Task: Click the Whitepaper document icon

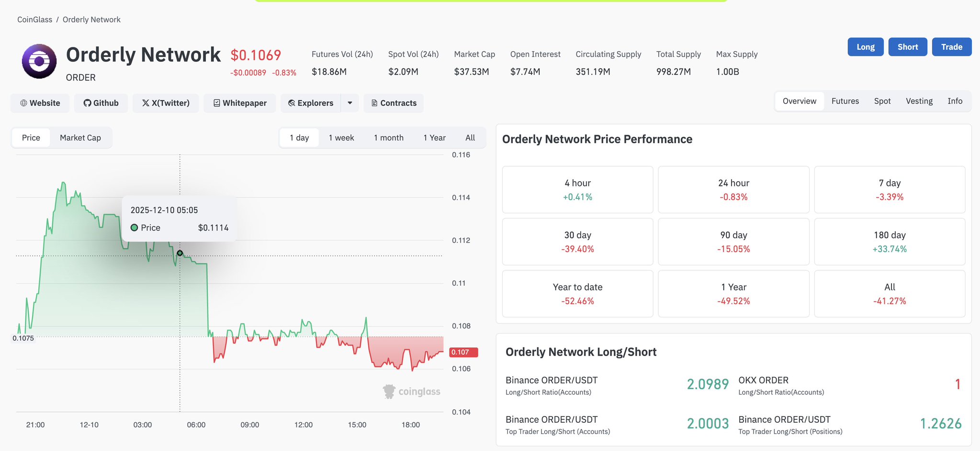Action: point(217,103)
